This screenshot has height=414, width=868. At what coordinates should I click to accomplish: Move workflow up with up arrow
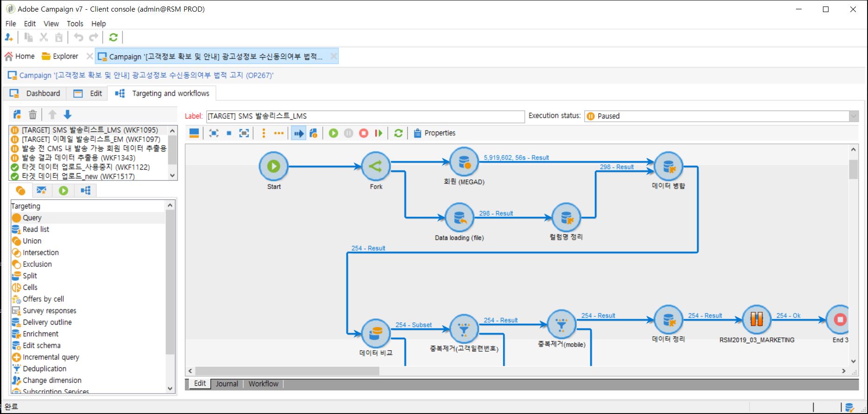click(52, 114)
